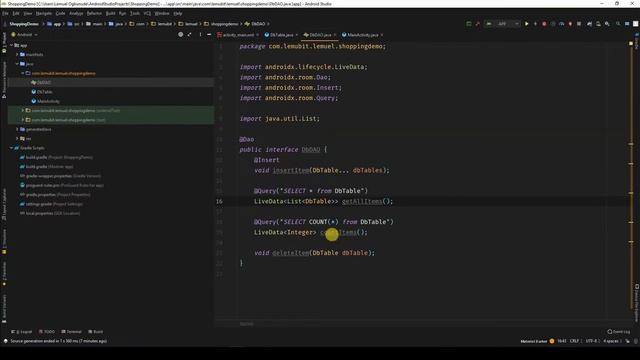640x360 pixels.
Task: Hide the Project panel with the minus icon
Action: coord(209,35)
